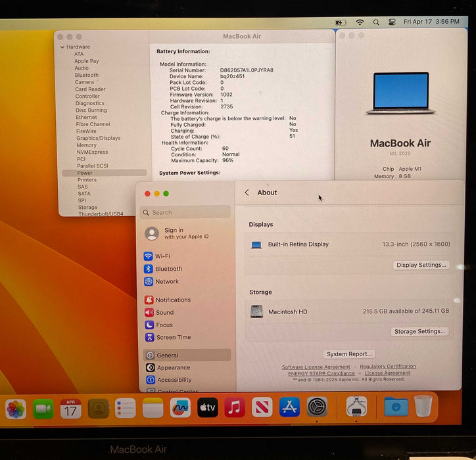The image size is (476, 460).
Task: Click the Storage Settings... button
Action: tap(419, 331)
